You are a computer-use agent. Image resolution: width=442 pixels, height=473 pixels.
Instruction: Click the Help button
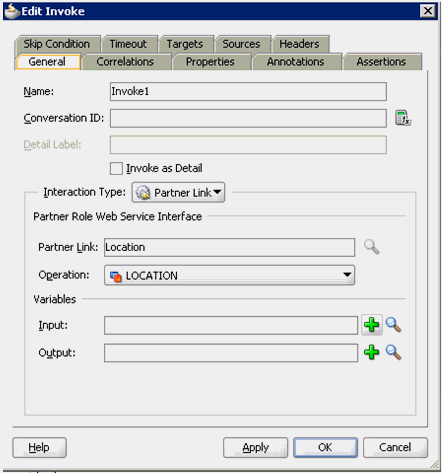39,447
